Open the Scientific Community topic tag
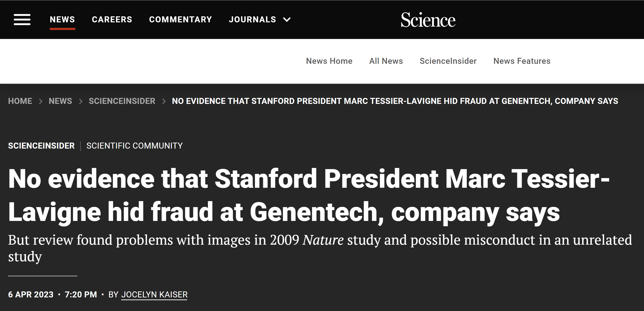 (135, 146)
